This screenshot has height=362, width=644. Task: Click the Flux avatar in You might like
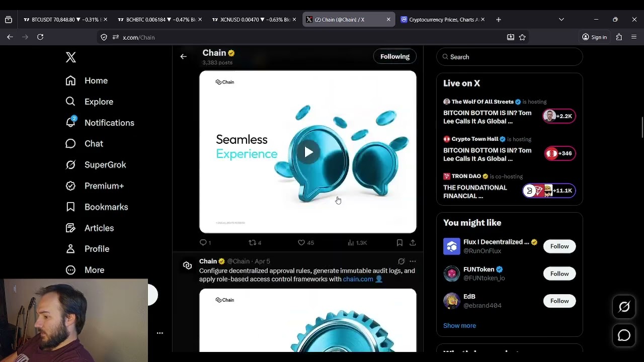(452, 246)
